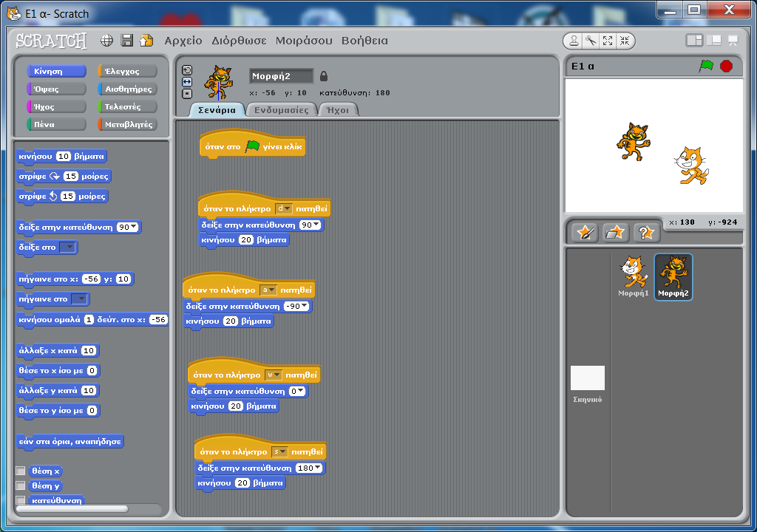The height and width of the screenshot is (532, 757).
Task: Set rotation style to can rotate
Action: (187, 70)
